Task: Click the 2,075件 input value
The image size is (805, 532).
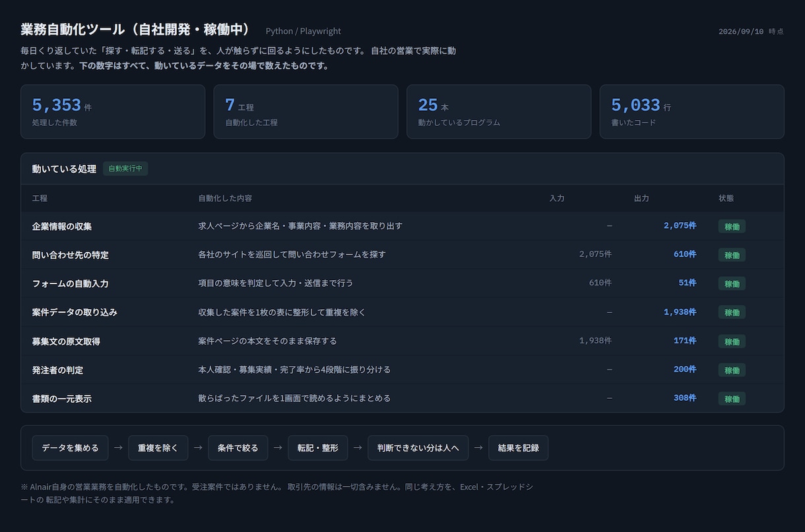Action: (595, 254)
